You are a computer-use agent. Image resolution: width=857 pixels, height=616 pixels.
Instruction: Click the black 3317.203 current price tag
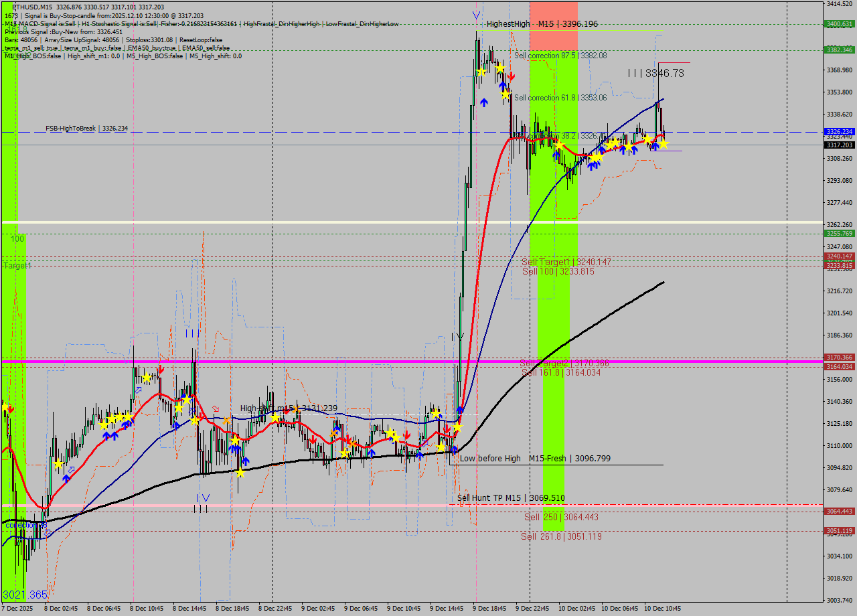click(839, 145)
